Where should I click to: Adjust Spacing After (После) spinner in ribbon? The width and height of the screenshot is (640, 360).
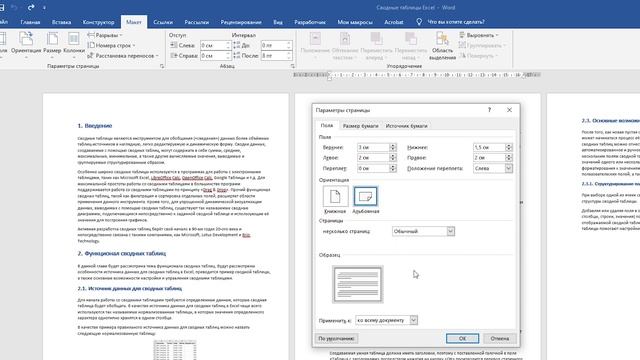tap(289, 56)
